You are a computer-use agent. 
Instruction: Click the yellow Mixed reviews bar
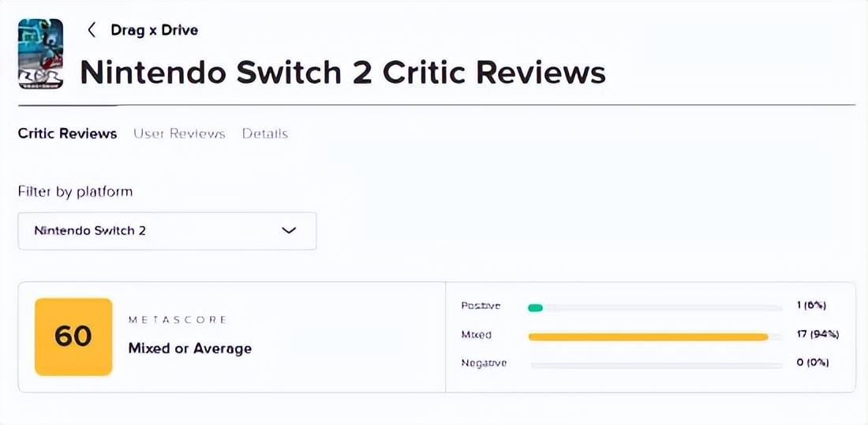point(648,337)
